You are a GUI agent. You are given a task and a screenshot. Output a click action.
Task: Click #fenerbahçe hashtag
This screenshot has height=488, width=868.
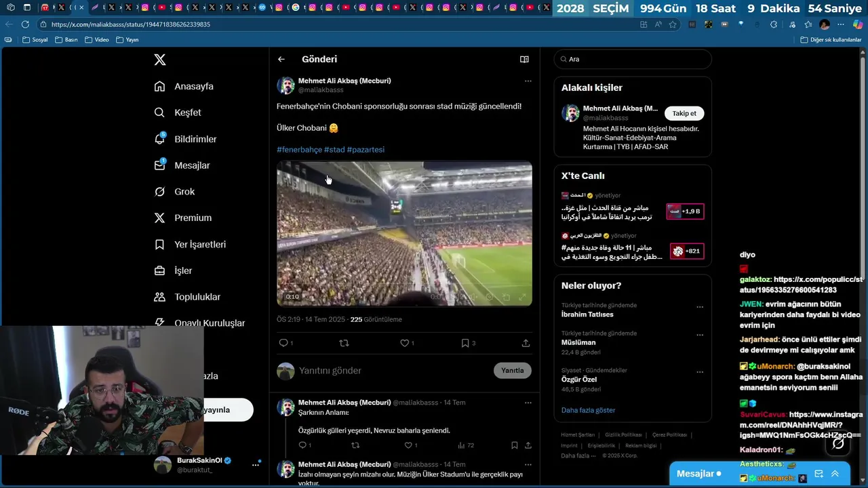[x=299, y=149]
